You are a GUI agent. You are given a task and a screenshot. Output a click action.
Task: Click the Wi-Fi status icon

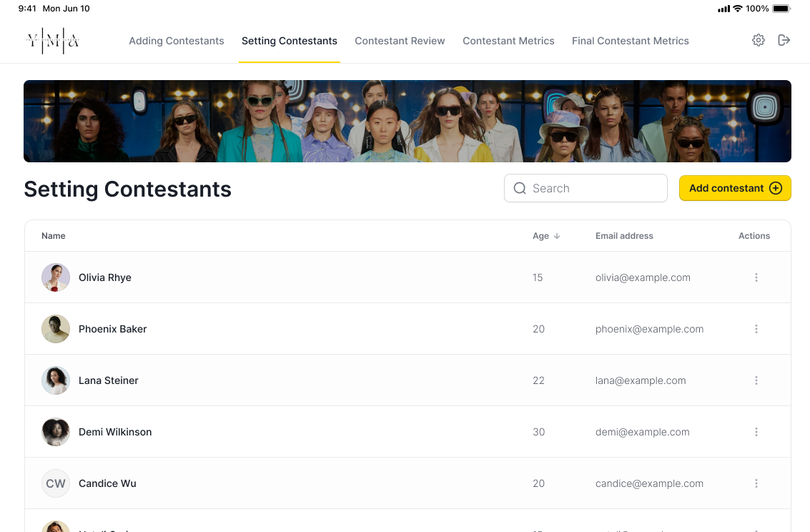pos(738,9)
